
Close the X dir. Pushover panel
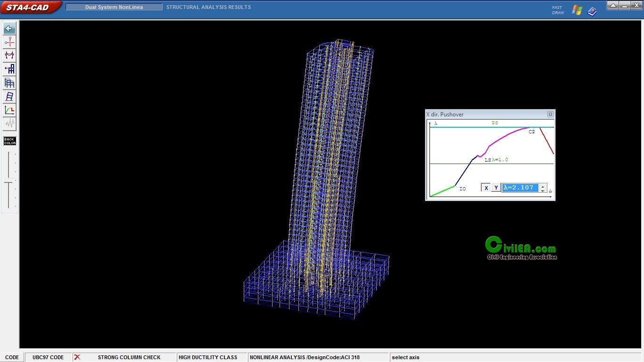(550, 115)
